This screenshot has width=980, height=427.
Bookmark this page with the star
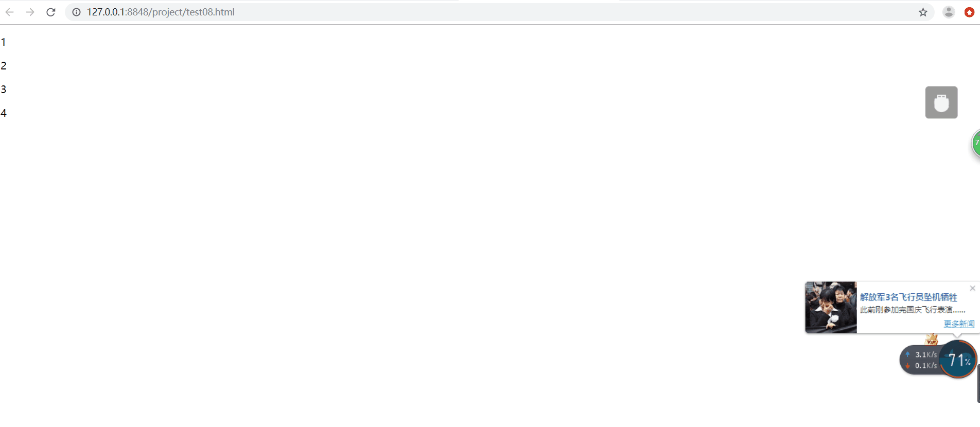coord(923,12)
